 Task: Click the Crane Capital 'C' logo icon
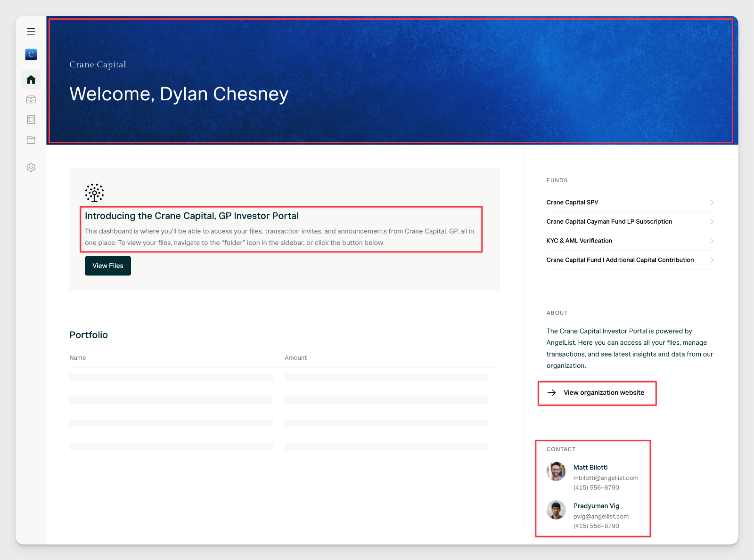(31, 54)
